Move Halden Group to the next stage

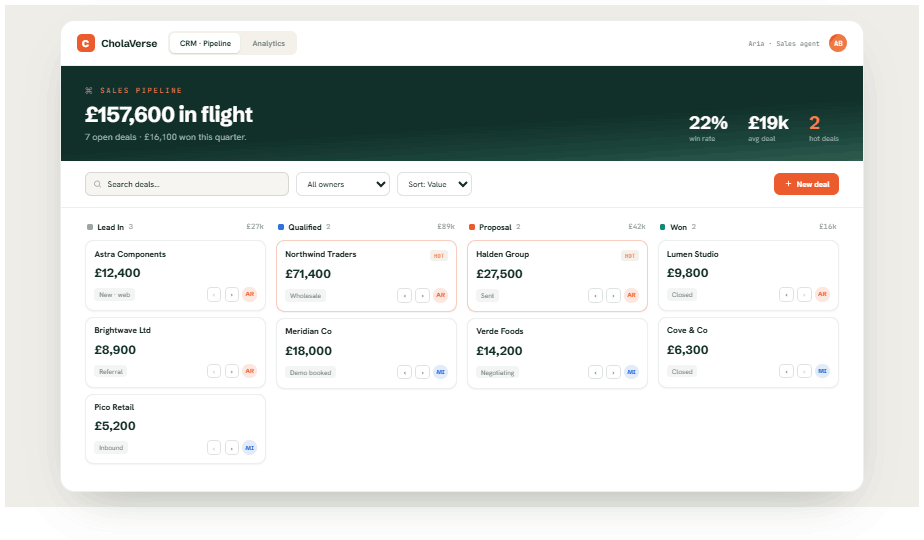613,295
